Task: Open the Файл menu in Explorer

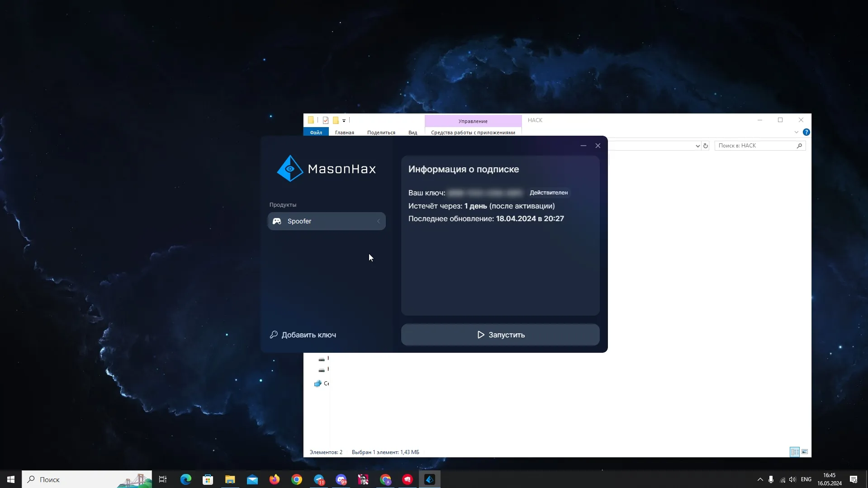Action: (316, 133)
